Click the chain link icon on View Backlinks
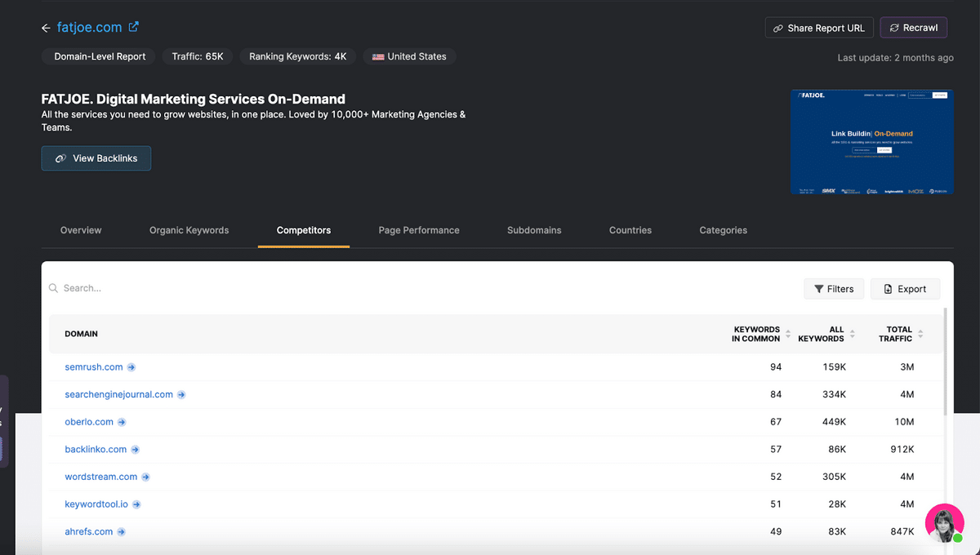 click(x=60, y=158)
